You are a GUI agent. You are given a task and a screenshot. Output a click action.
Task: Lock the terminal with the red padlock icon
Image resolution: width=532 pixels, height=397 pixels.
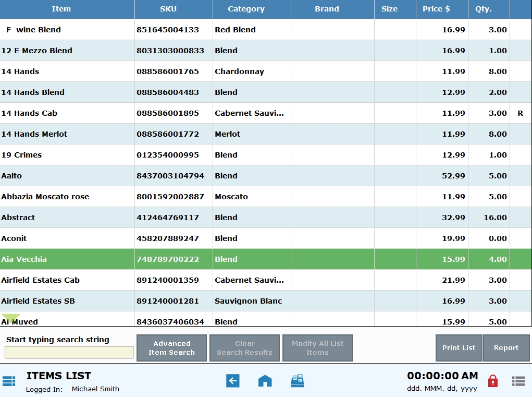[492, 381]
